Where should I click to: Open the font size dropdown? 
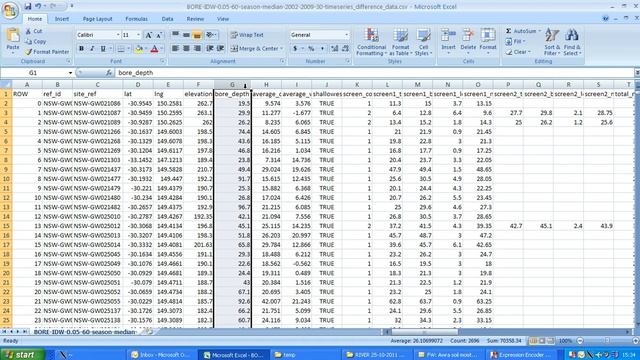[x=138, y=35]
